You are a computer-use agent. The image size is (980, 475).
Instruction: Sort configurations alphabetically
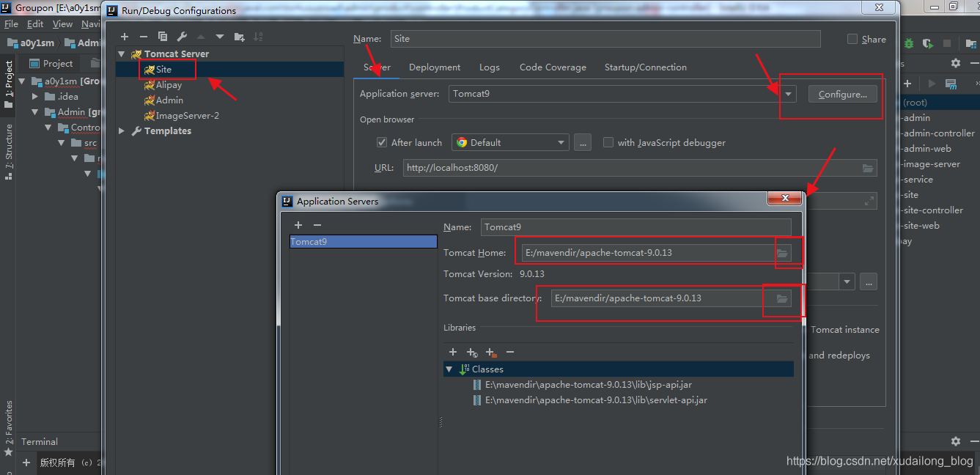(258, 37)
